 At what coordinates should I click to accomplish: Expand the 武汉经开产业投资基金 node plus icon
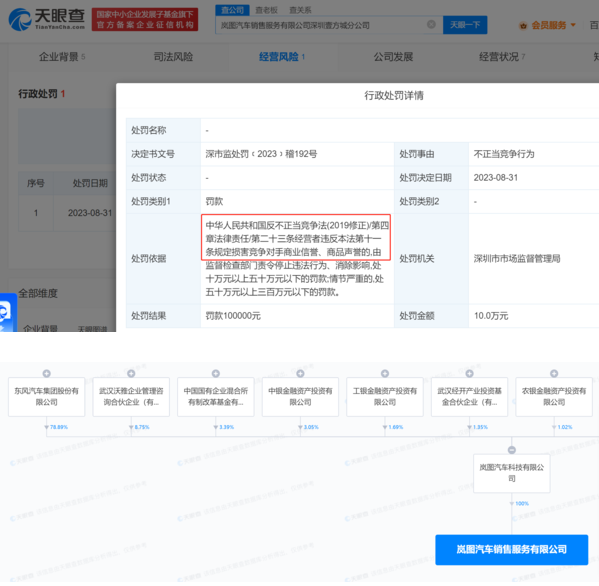pos(469,373)
